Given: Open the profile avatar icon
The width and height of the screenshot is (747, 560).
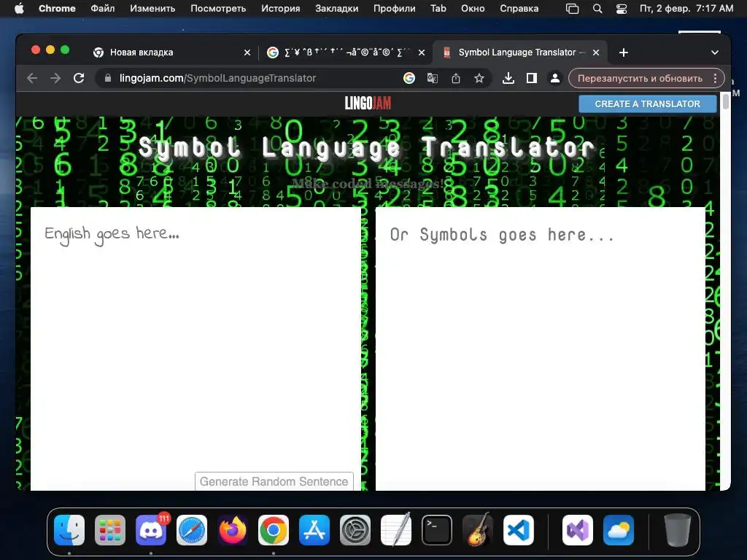Looking at the screenshot, I should tap(555, 78).
